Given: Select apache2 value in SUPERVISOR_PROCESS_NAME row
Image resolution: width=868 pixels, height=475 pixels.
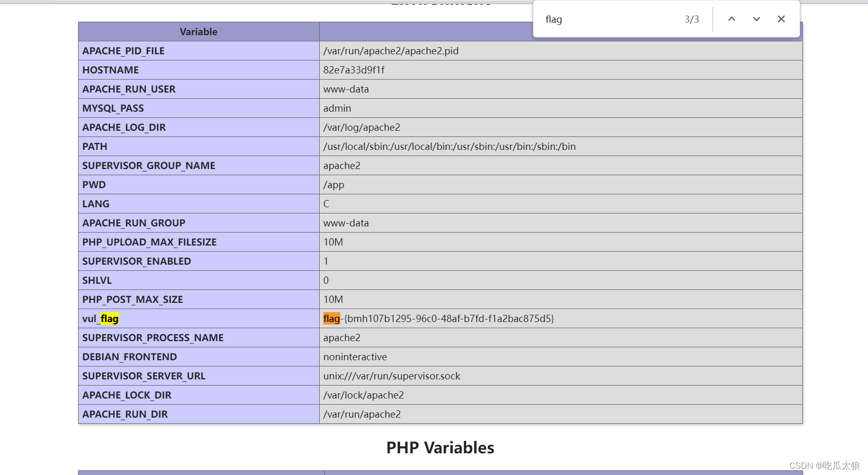Looking at the screenshot, I should point(342,338).
